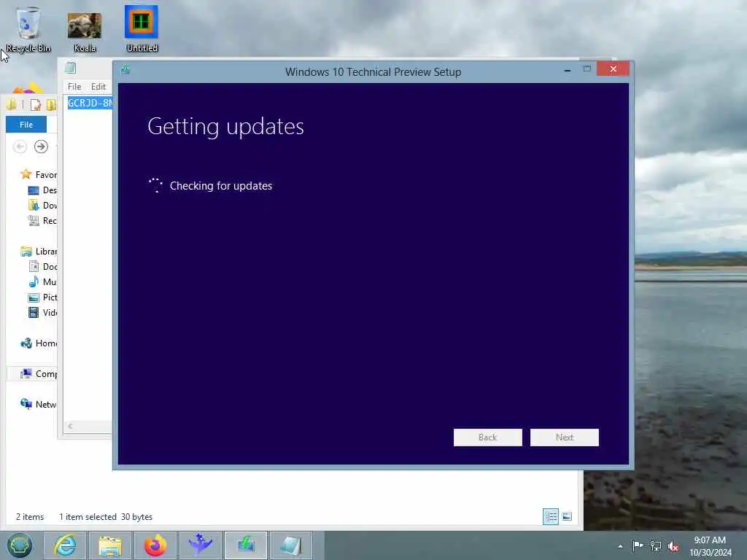This screenshot has height=560, width=747.
Task: Close the Windows 10 Technical Preview Setup window
Action: pyautogui.click(x=613, y=69)
